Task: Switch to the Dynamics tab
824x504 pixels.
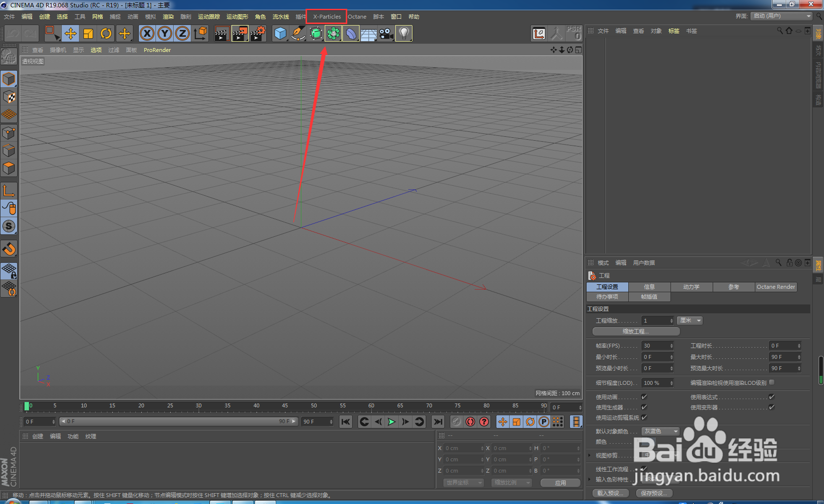Action: (x=691, y=287)
